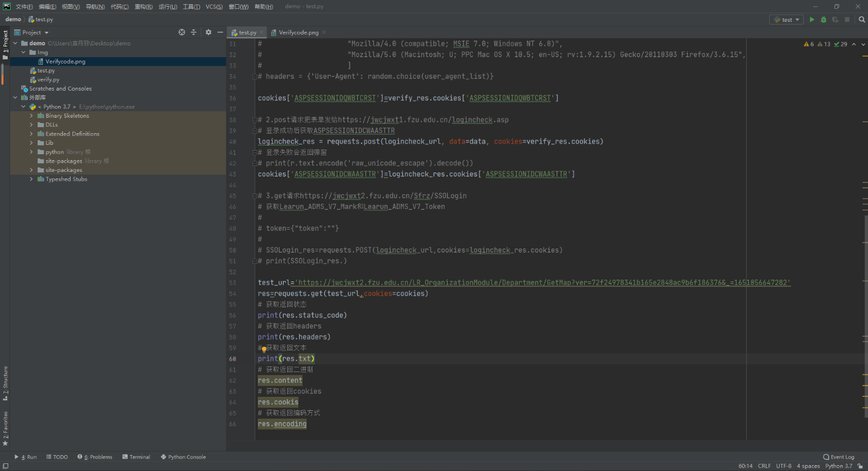Image resolution: width=868 pixels, height=471 pixels.
Task: Click the PyCharm logo in title bar
Action: [x=6, y=6]
